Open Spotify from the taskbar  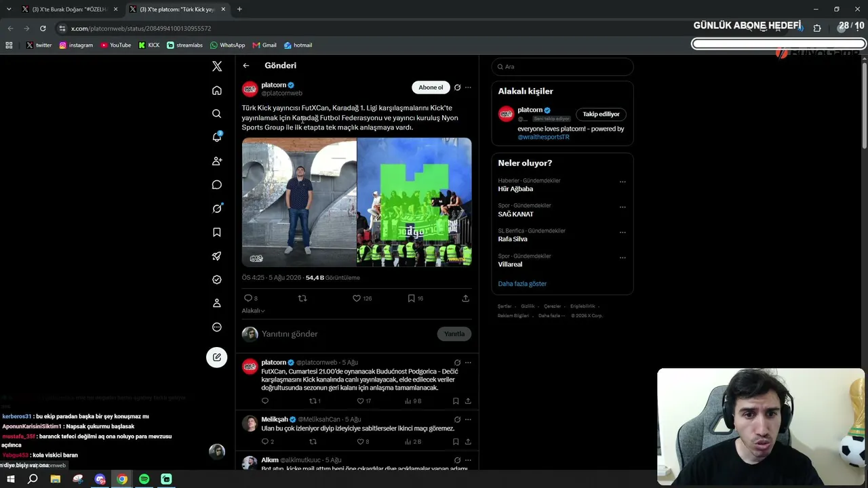pyautogui.click(x=144, y=479)
